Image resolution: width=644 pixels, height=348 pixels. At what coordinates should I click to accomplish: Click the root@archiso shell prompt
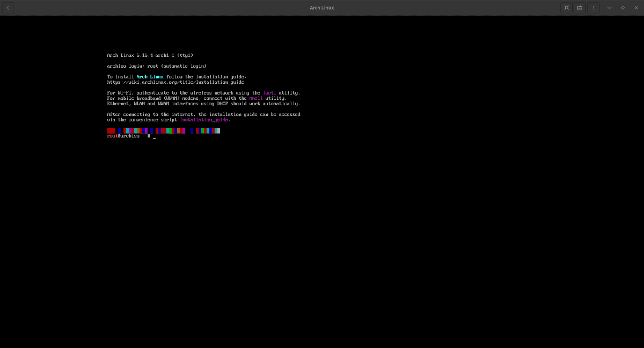[x=123, y=136]
